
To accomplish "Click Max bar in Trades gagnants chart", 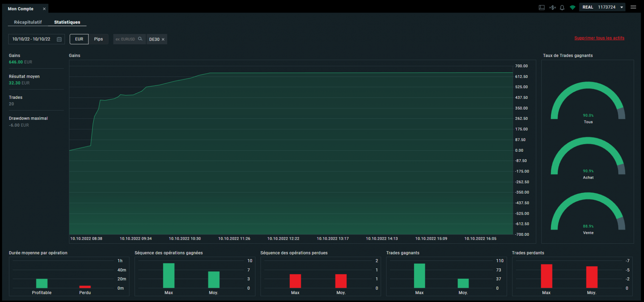I will click(419, 276).
